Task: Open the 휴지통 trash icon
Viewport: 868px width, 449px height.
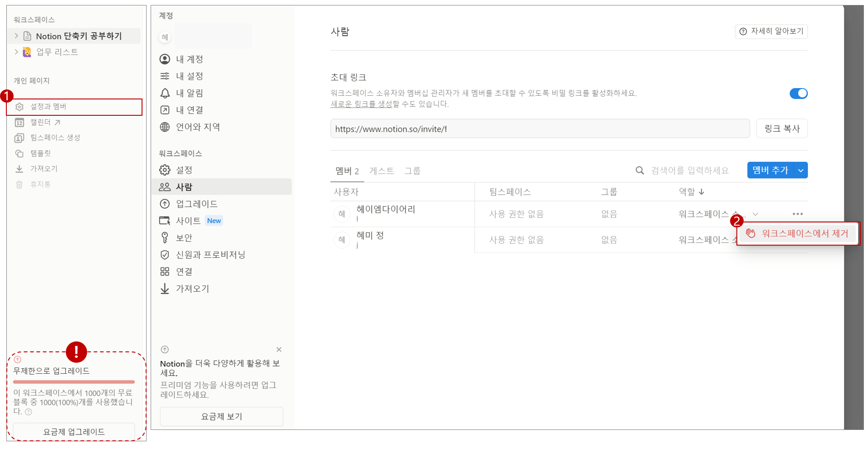Action: (x=20, y=184)
